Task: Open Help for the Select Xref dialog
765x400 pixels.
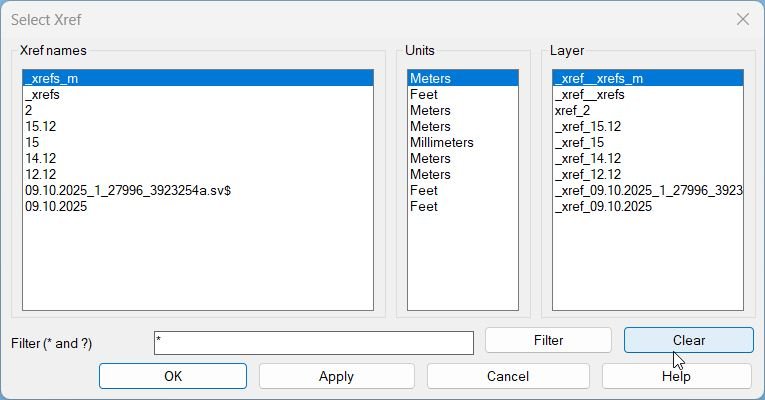Action: tap(676, 376)
